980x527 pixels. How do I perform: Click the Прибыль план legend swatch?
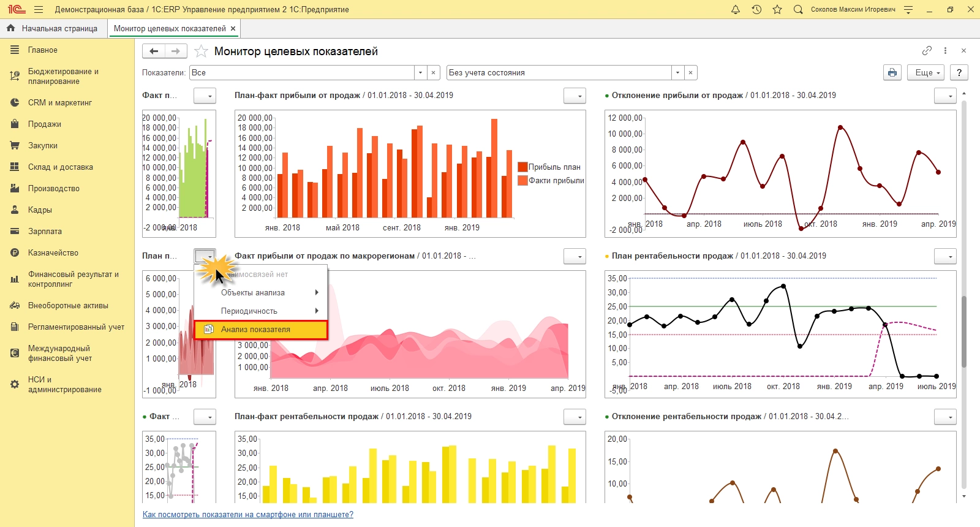pos(522,167)
